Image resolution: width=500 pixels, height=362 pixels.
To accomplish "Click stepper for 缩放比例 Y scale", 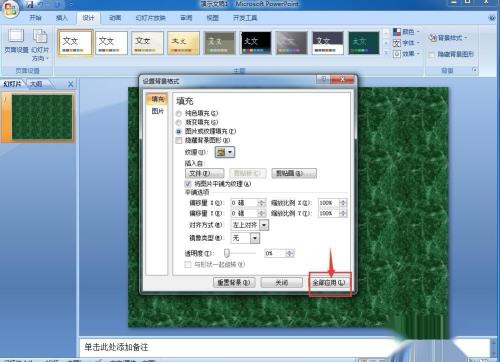I will coord(343,213).
